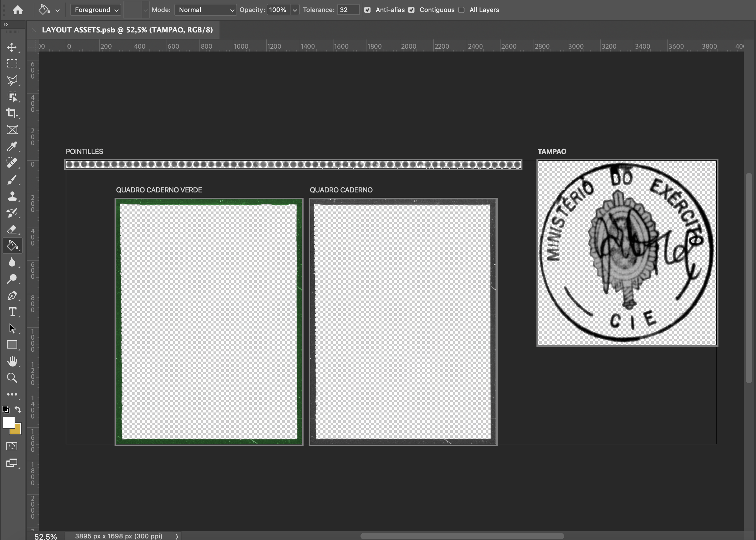Click the LAYOUT ASSETS.psb document tab
Screen dimensions: 756x540
click(x=127, y=30)
